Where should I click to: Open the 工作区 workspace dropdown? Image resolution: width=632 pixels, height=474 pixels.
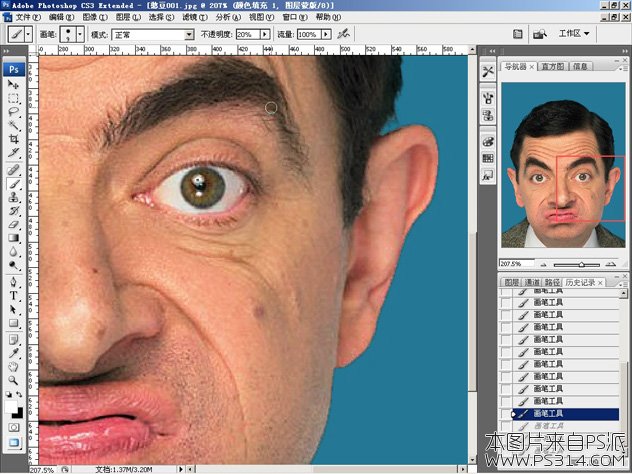574,33
